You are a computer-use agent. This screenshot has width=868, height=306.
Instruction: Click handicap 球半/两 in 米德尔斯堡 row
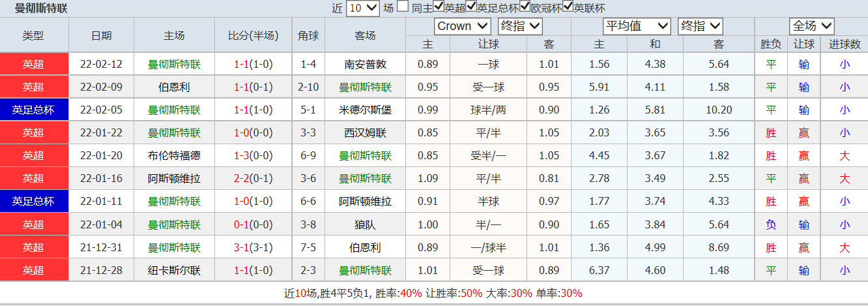[x=488, y=110]
